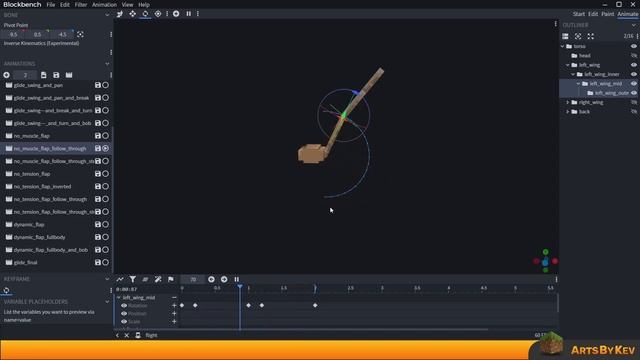Toggle playback circle for dynamic_flap_fullbody
640x360 pixels.
click(106, 237)
